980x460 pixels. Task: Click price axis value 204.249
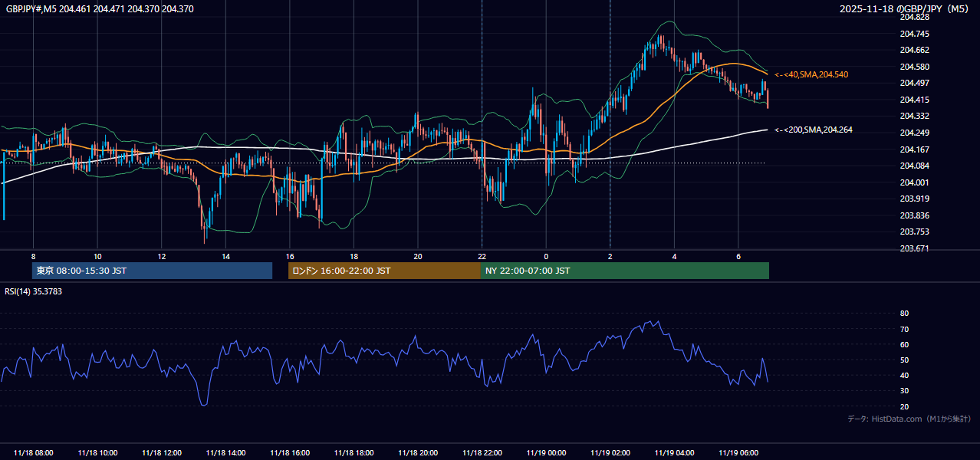914,133
